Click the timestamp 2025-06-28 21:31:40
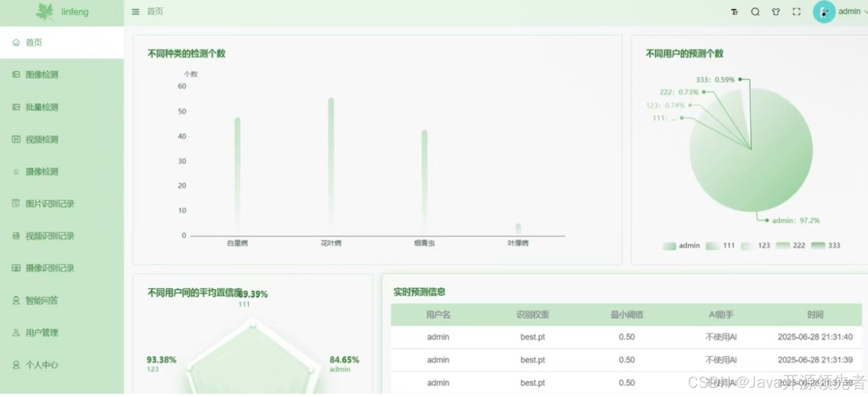 815,337
